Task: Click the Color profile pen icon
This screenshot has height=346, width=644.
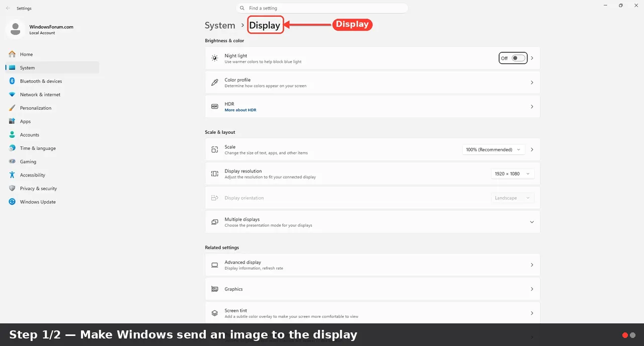Action: [x=215, y=82]
